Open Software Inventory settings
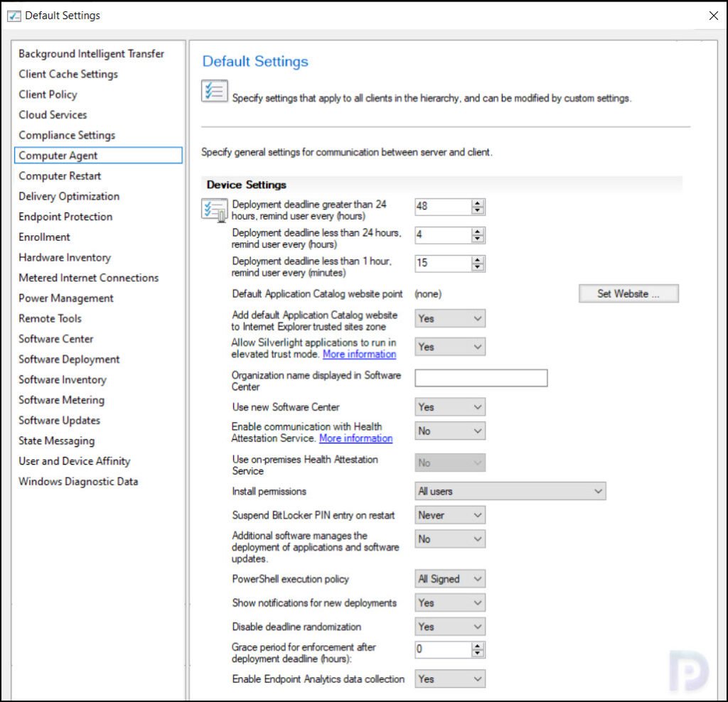 (x=63, y=380)
